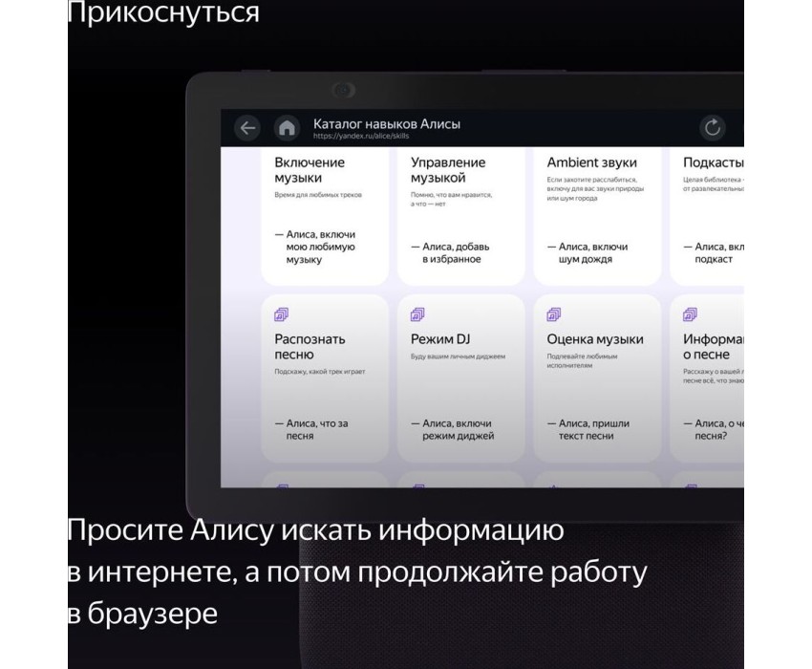Open the Распознать песню skill card title
Viewport: 812px width, 669px height.
310,347
